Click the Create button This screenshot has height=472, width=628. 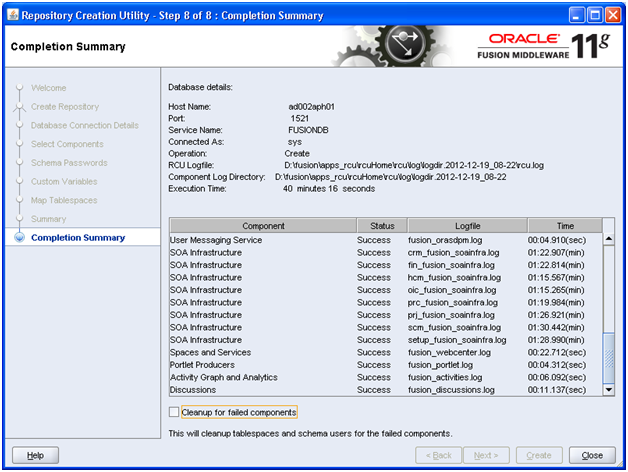539,455
